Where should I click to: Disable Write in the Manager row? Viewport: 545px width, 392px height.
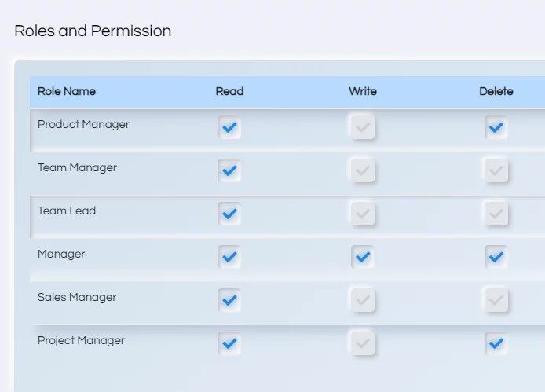[363, 257]
